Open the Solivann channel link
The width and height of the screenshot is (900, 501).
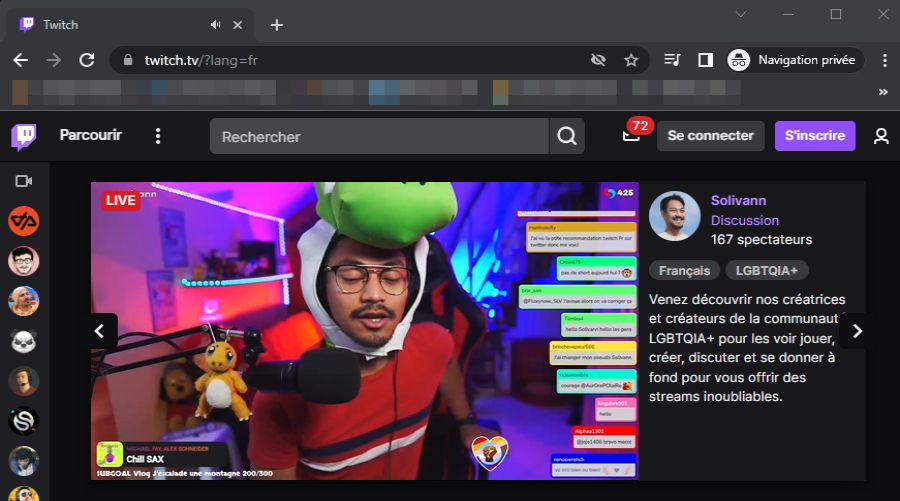coord(738,200)
